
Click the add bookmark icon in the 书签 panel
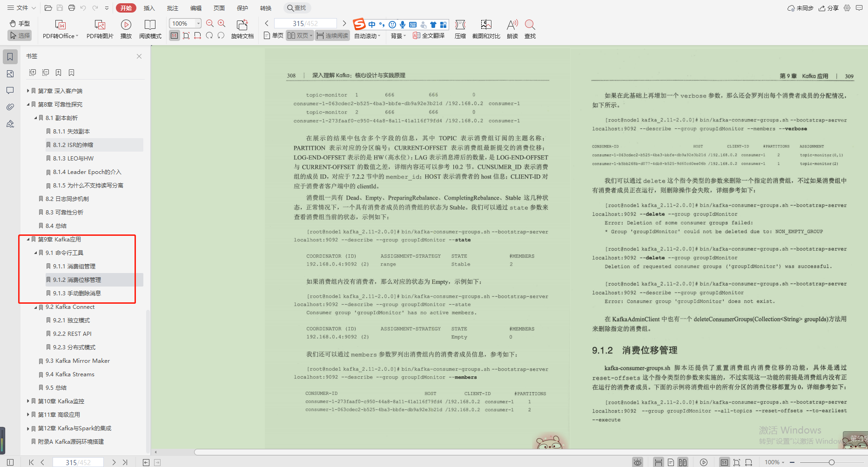(58, 73)
